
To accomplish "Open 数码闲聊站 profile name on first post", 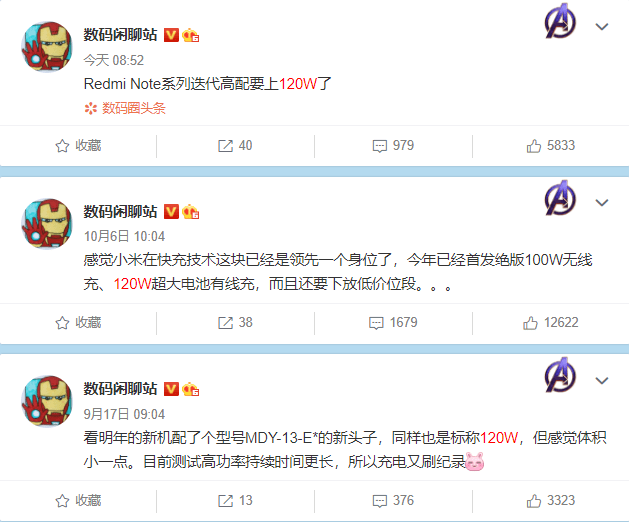I will point(120,35).
